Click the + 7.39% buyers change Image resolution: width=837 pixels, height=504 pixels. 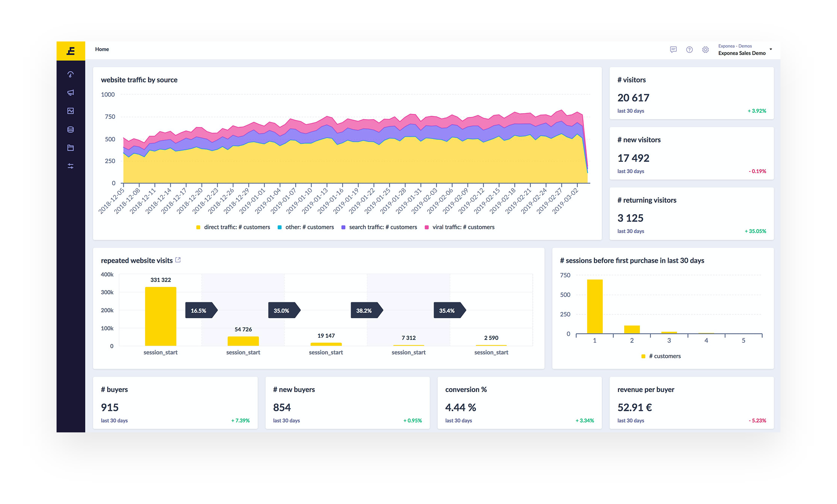point(240,420)
